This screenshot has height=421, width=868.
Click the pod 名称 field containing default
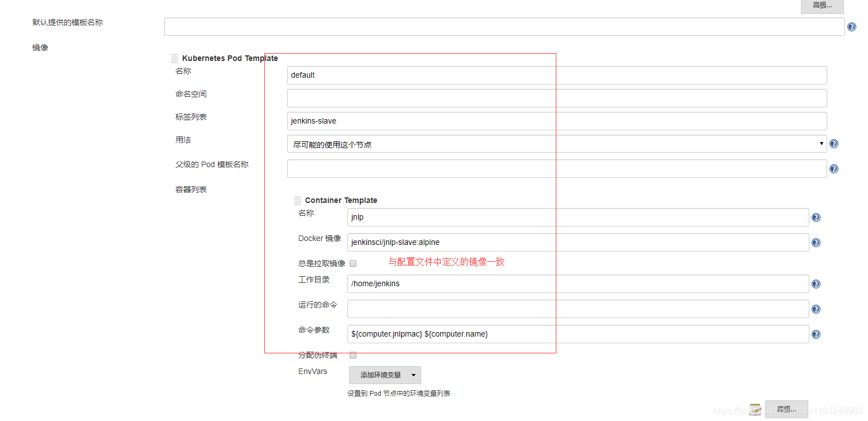coord(557,75)
